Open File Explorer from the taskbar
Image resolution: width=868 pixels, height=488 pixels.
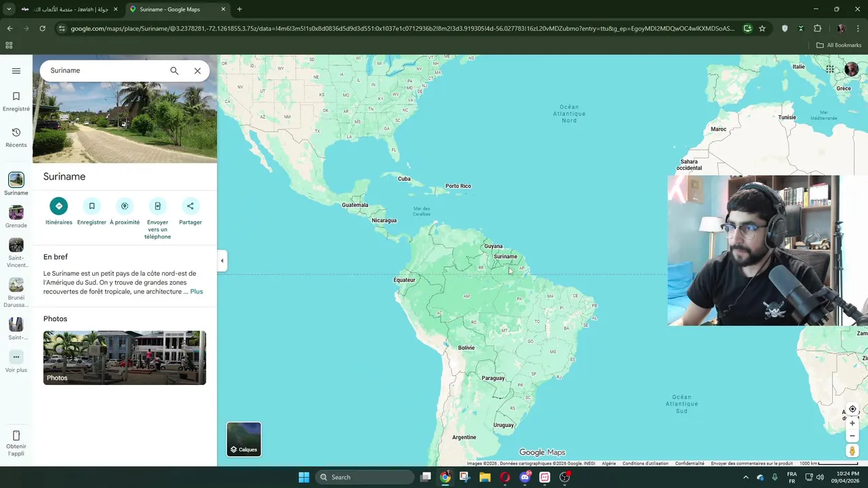pyautogui.click(x=485, y=477)
